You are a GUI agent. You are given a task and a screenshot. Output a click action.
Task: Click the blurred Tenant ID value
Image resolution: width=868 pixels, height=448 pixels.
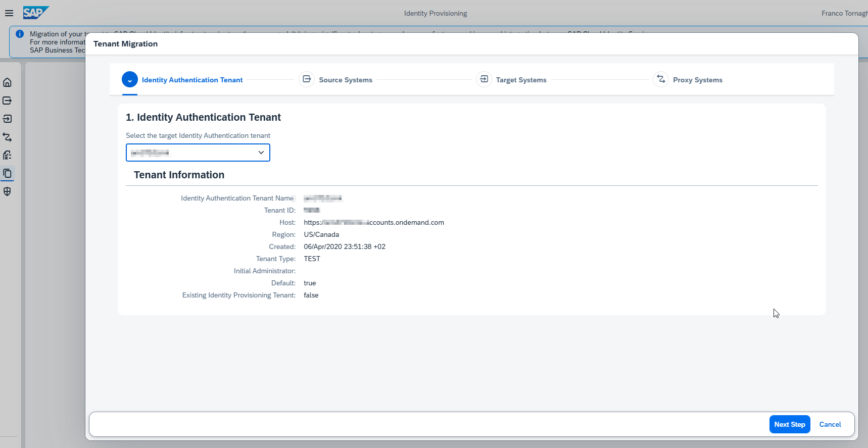point(312,210)
